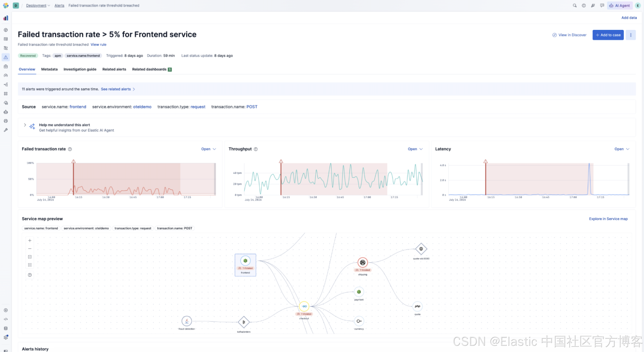Open the Related dashboards tab
The image size is (644, 352).
tap(152, 69)
